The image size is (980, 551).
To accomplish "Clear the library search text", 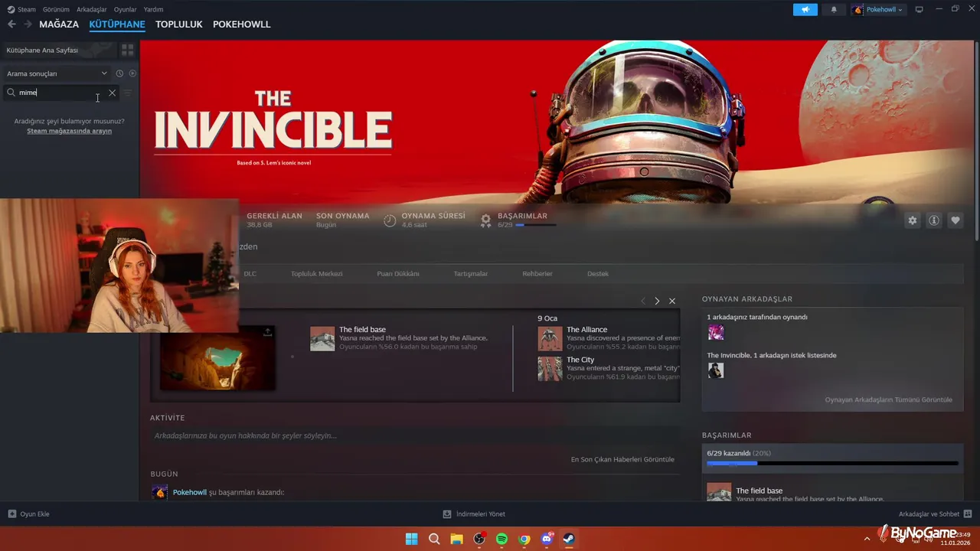I will (112, 93).
